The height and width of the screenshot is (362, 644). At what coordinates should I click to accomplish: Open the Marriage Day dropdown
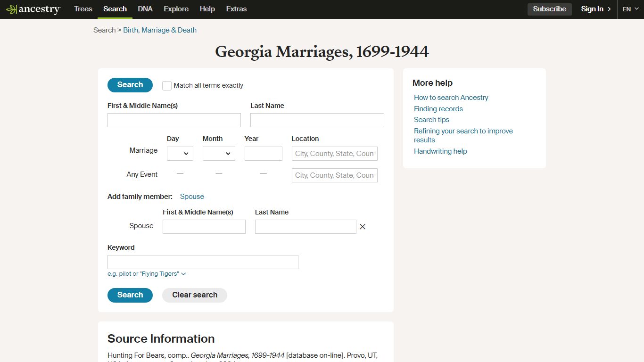[x=180, y=154]
